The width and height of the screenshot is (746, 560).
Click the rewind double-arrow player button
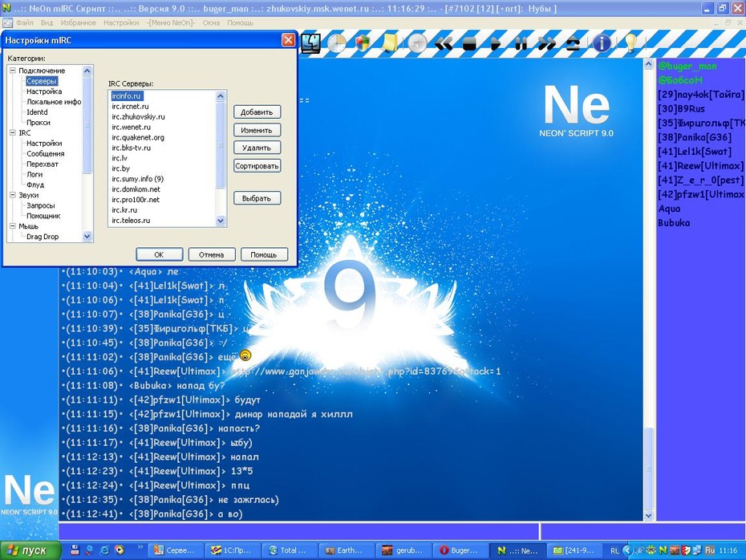point(444,44)
